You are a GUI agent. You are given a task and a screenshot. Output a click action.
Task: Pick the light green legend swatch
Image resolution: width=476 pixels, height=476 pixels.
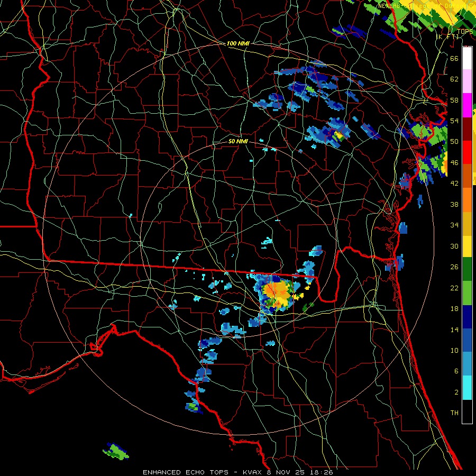pos(467,293)
